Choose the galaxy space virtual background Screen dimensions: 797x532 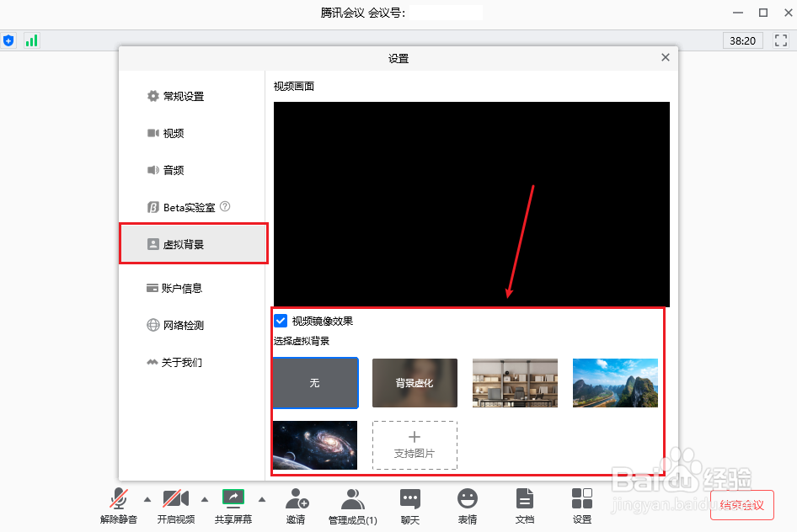(315, 445)
